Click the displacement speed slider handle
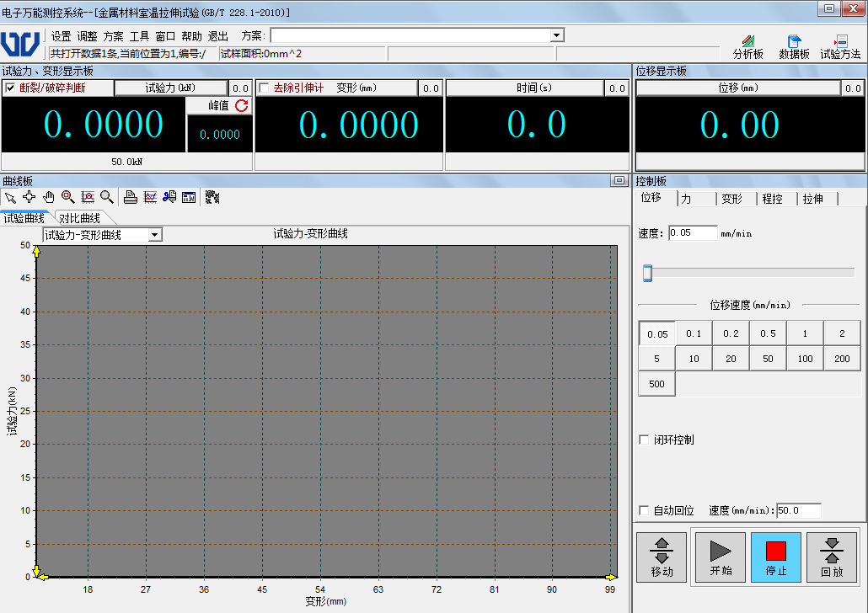The width and height of the screenshot is (868, 613). pyautogui.click(x=647, y=273)
